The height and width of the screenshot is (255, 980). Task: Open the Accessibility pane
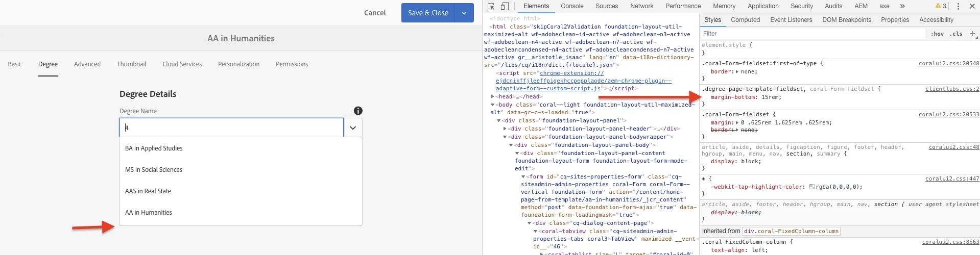coord(937,20)
